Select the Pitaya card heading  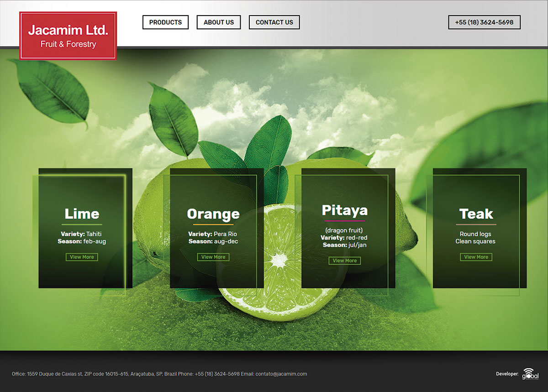(345, 210)
